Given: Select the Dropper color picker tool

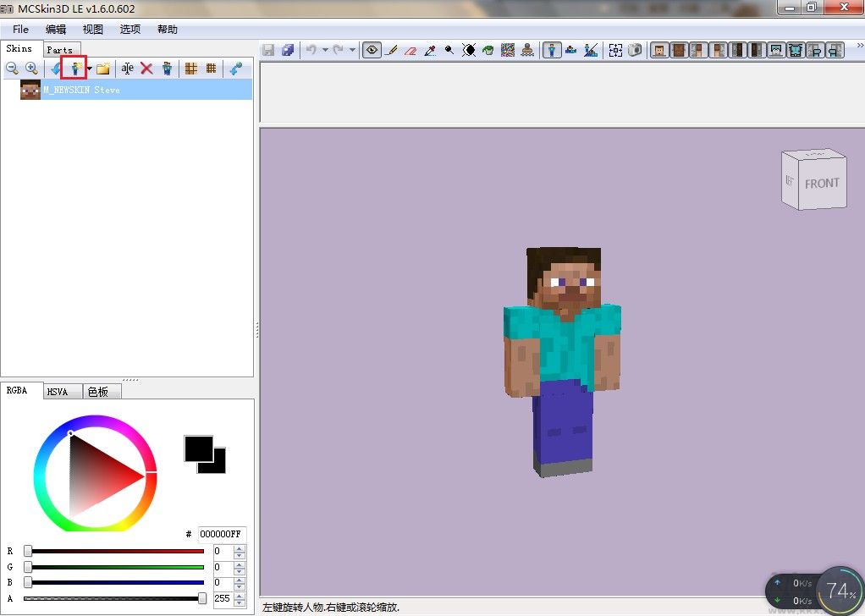Looking at the screenshot, I should pyautogui.click(x=430, y=51).
